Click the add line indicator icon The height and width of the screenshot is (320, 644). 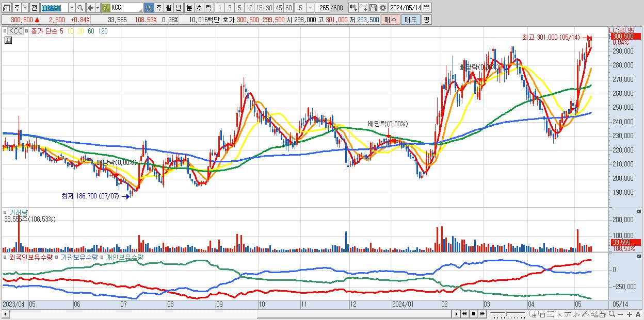[363, 8]
